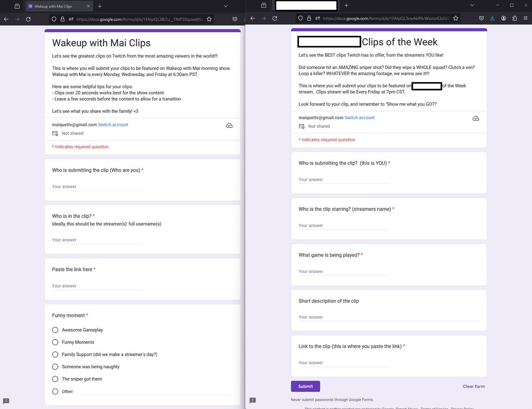Open the Firefox hamburger application menu

[526, 18]
